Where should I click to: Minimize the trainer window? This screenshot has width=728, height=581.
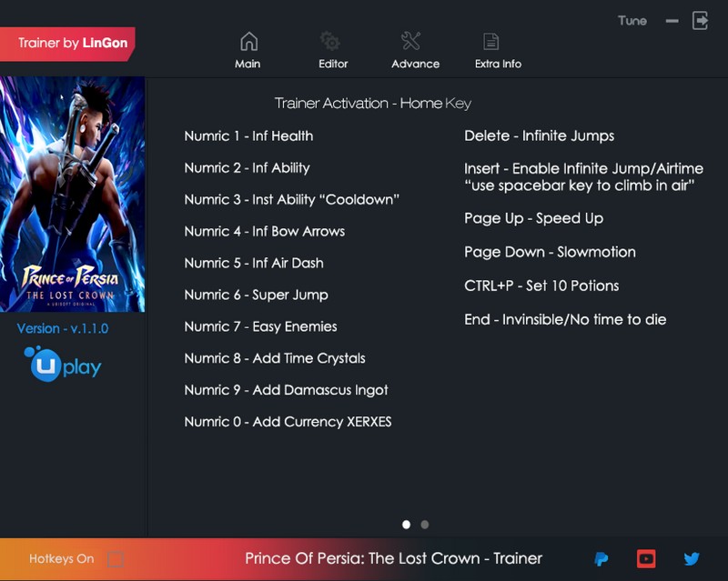[x=672, y=21]
